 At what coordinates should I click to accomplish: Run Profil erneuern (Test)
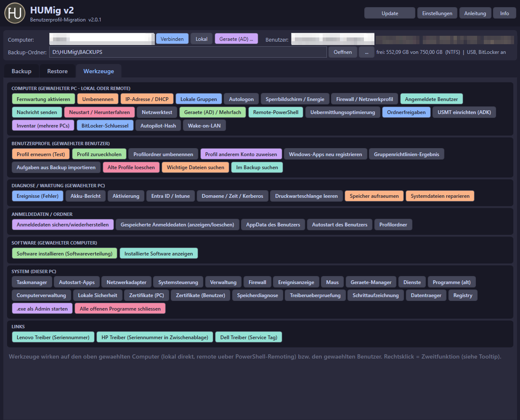pyautogui.click(x=41, y=154)
